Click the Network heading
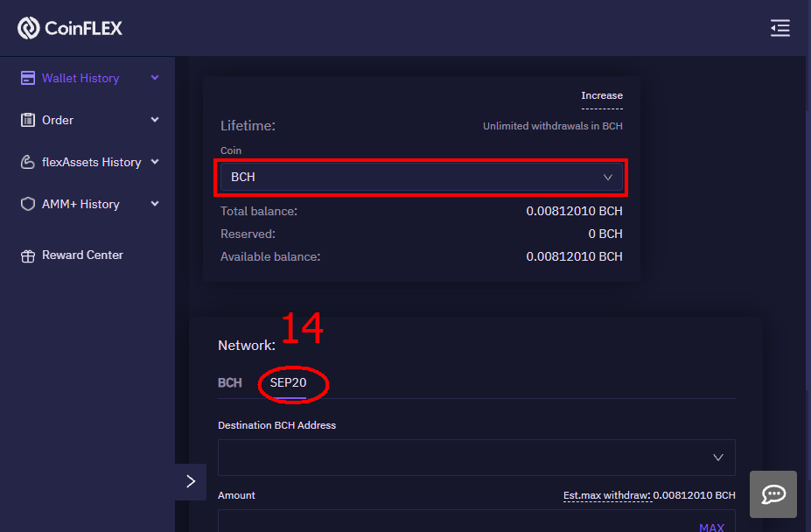The image size is (811, 532). (247, 345)
